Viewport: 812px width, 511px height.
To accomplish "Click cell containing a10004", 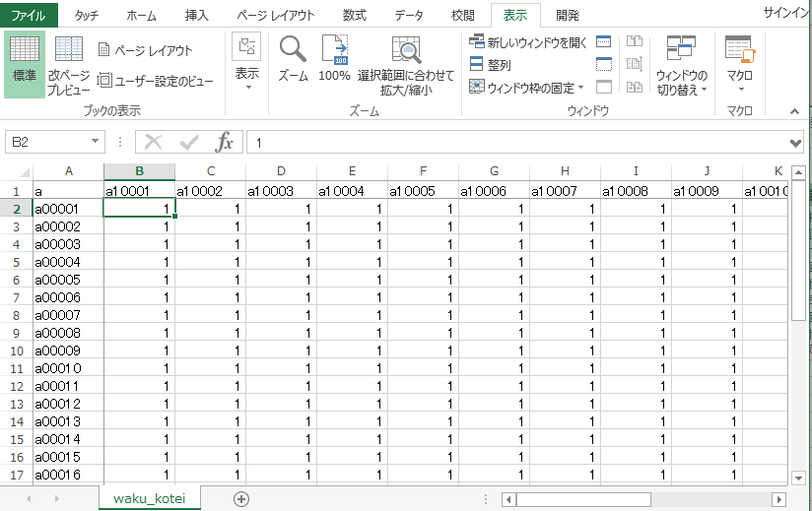I will tap(352, 191).
